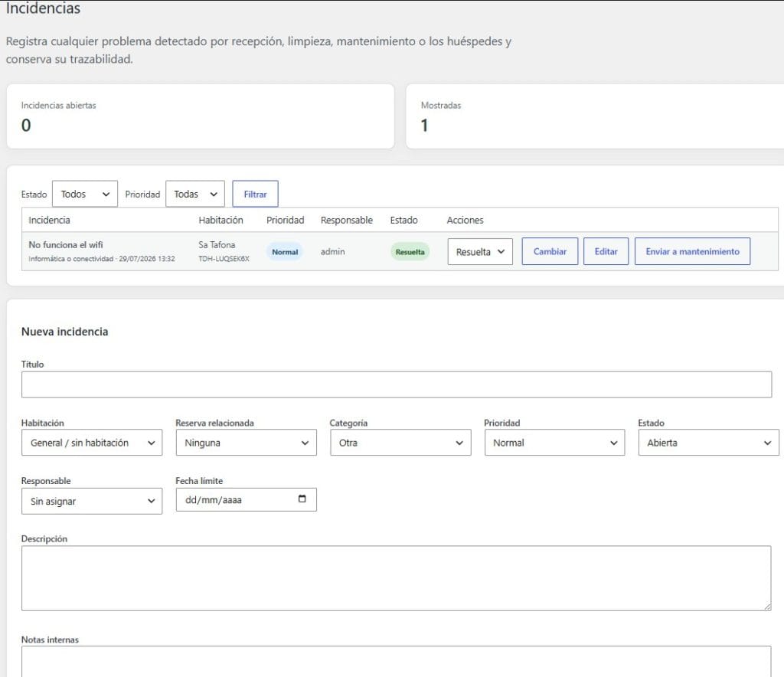Viewport: 784px width, 677px height.
Task: Open Habitación dropdown showing General / sin habitación
Action: pos(92,443)
